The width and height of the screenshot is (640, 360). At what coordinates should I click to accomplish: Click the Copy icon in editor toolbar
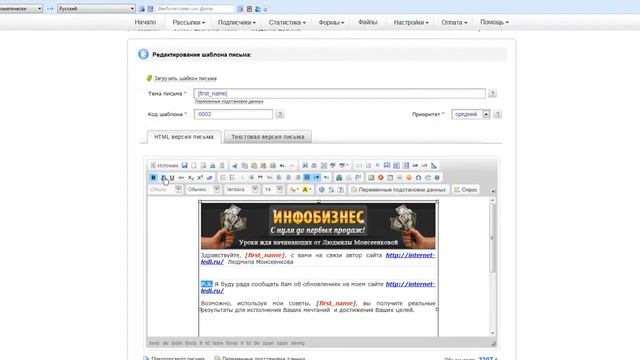pos(244,165)
